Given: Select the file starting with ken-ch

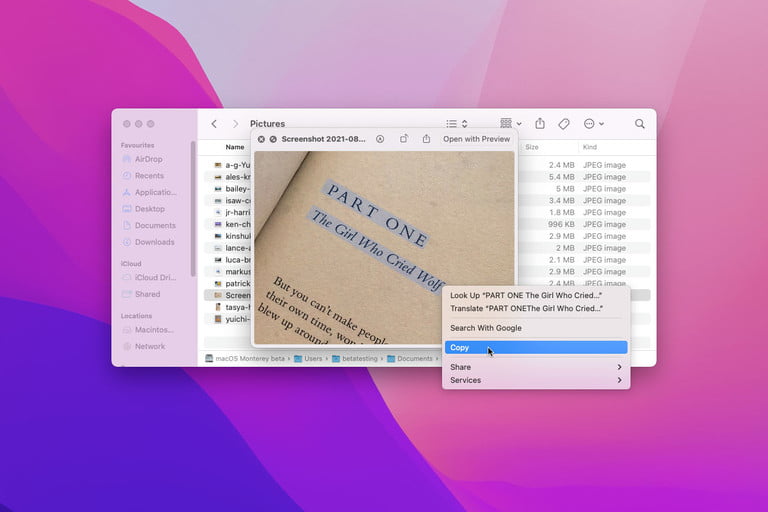Looking at the screenshot, I should coord(232,224).
